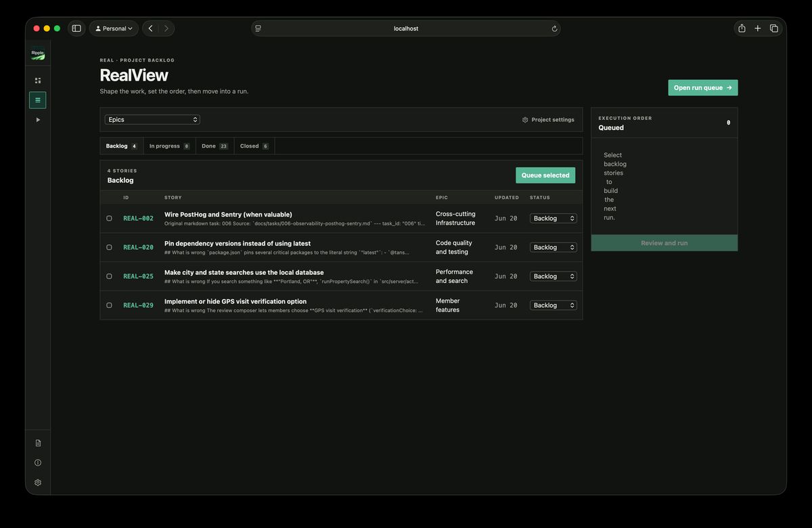Open status dropdown for REAL-020
Screen dimensions: 812x528
[554, 247]
